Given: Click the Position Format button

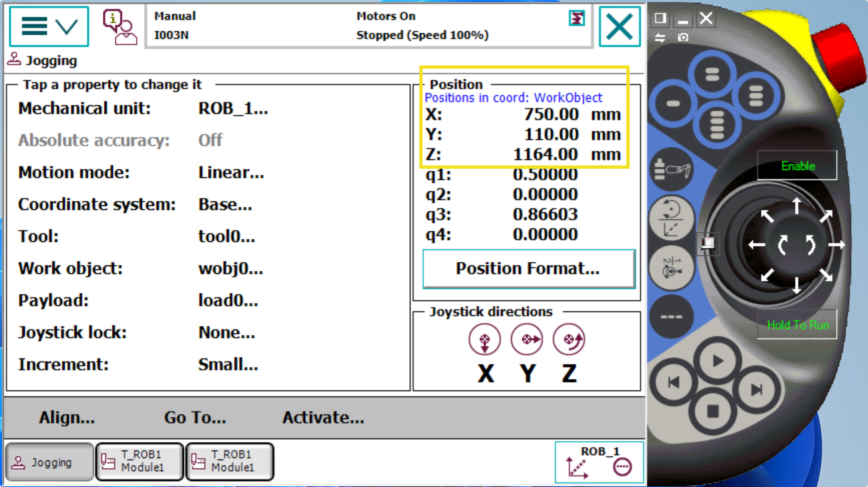Looking at the screenshot, I should (x=528, y=269).
